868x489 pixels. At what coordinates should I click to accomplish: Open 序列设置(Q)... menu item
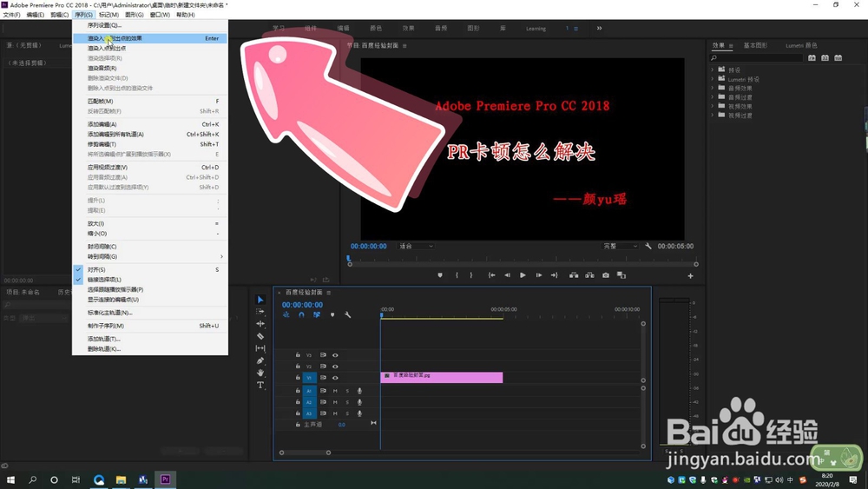[x=149, y=25]
